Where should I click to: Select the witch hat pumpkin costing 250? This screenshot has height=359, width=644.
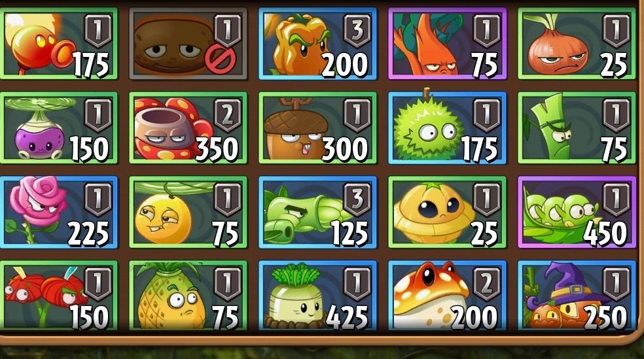coord(577,296)
